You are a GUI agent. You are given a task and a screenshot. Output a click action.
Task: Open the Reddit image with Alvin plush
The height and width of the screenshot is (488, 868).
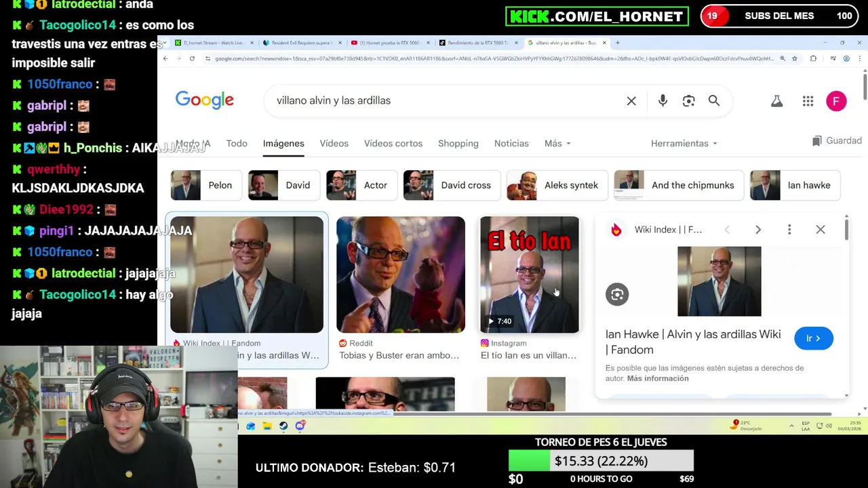point(401,274)
